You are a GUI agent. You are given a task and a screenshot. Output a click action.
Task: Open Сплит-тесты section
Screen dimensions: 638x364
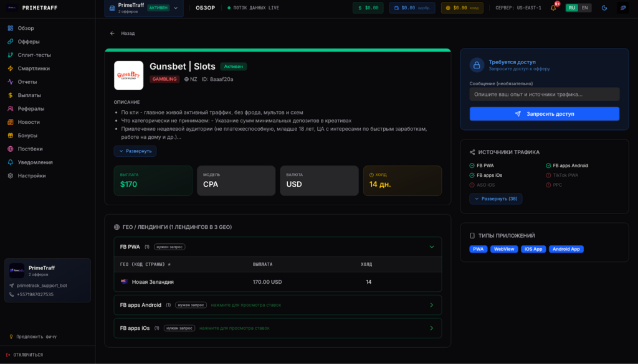pyautogui.click(x=34, y=55)
